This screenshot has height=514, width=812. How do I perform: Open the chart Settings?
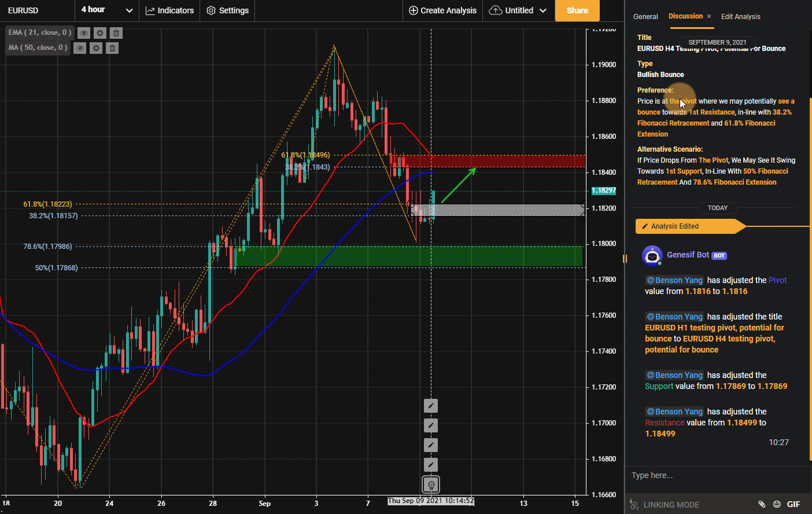click(x=228, y=10)
